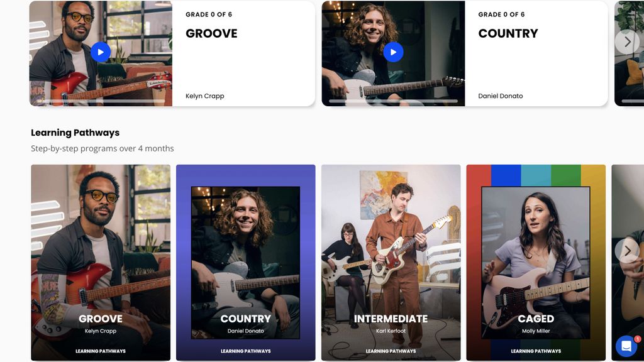Click the COUNTRY title in top card
644x362 pixels.
click(508, 33)
